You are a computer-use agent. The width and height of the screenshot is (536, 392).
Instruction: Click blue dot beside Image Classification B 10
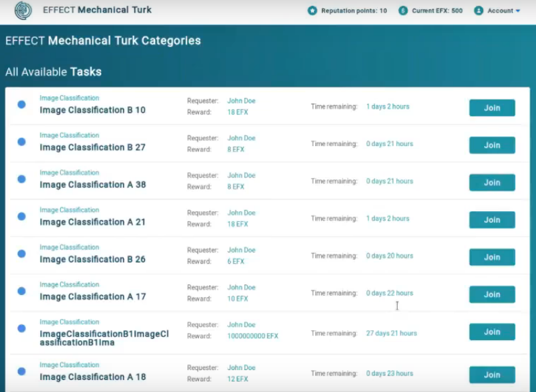tap(21, 104)
